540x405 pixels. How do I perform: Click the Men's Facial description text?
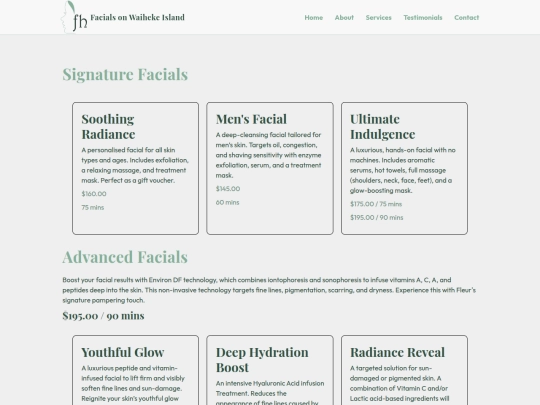click(269, 155)
